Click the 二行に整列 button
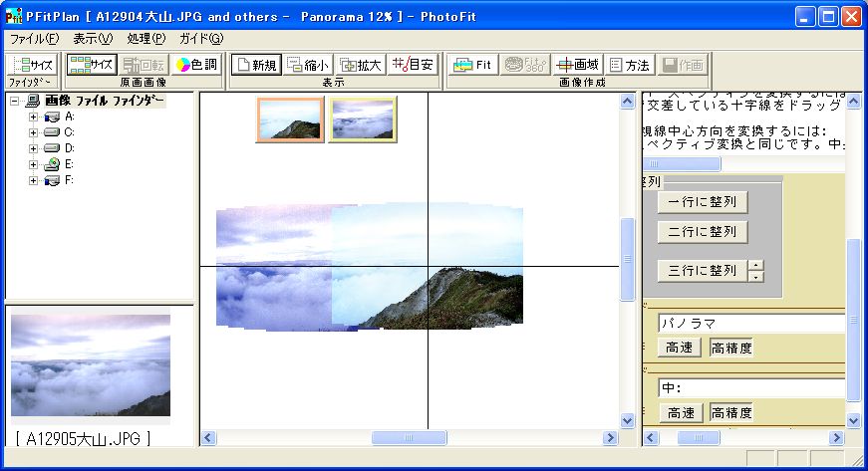The height and width of the screenshot is (471, 868). [x=702, y=232]
